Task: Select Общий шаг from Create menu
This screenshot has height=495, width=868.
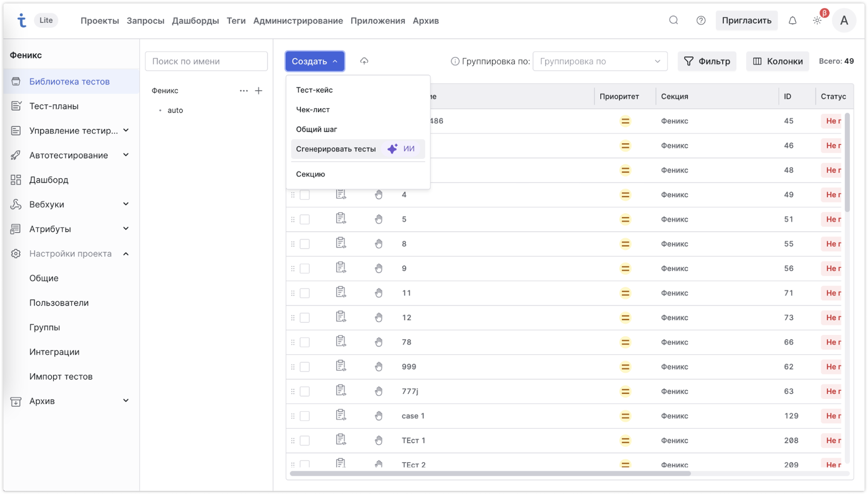Action: [x=358, y=129]
